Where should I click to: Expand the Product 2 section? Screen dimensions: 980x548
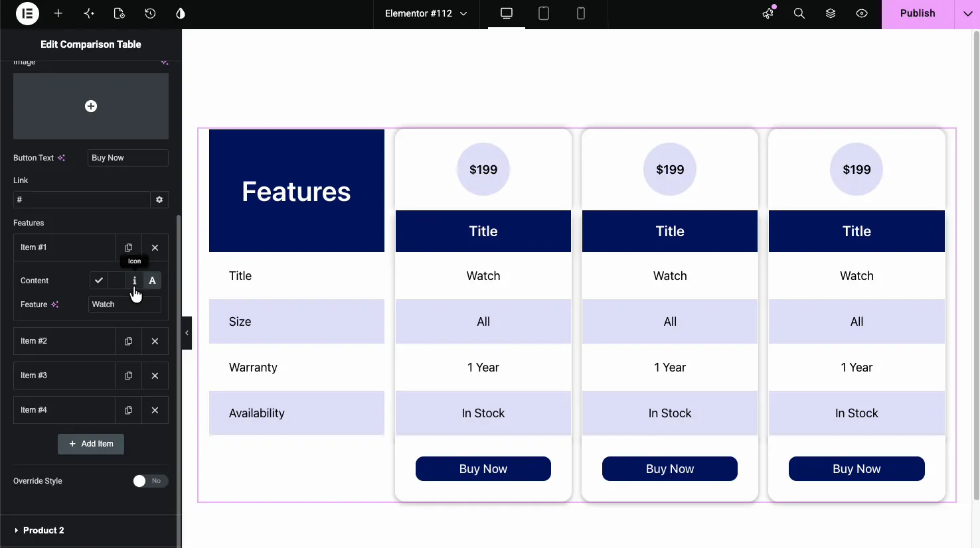coord(91,530)
